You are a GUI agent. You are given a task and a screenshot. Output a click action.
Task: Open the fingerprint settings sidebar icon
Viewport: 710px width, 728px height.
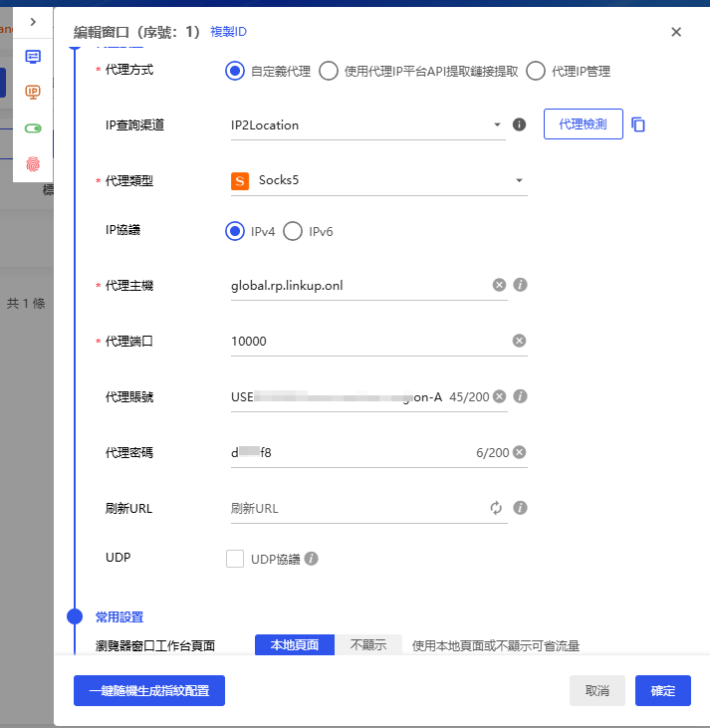point(33,164)
